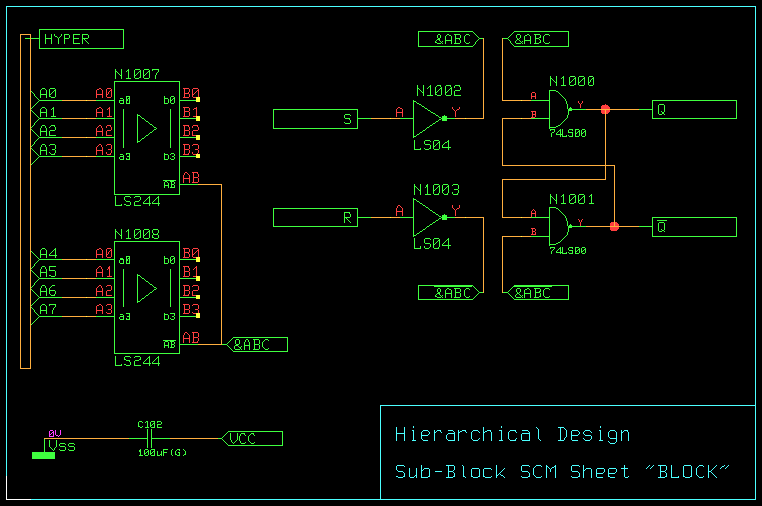Click the A4 bus net label
The height and width of the screenshot is (506, 762).
coord(48,254)
